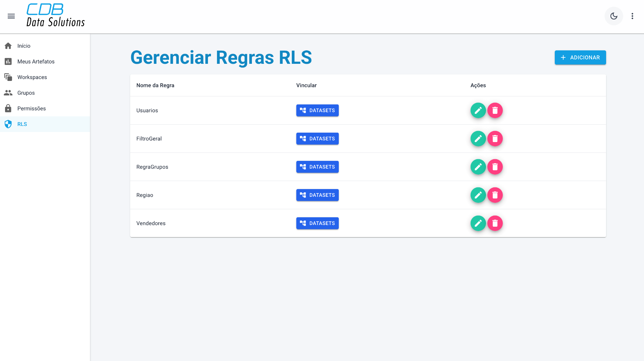Open Meus Artefatos page

[x=36, y=61]
